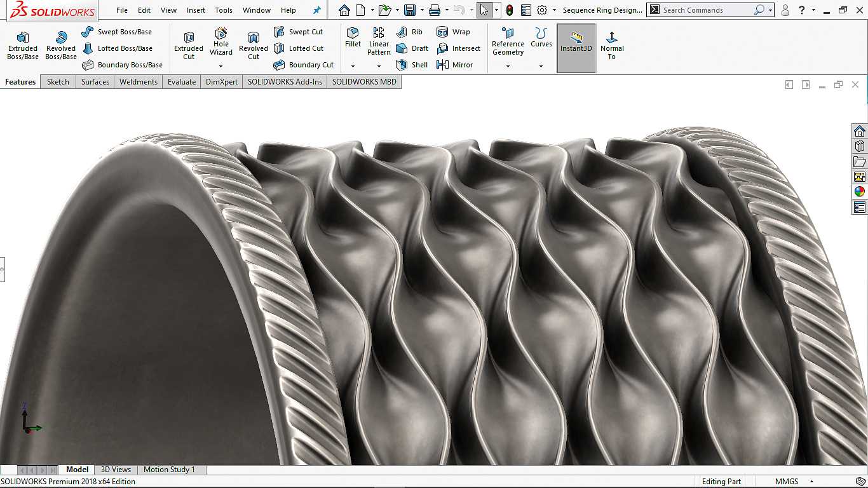
Task: Open the Options gear dropdown arrow
Action: click(x=554, y=10)
